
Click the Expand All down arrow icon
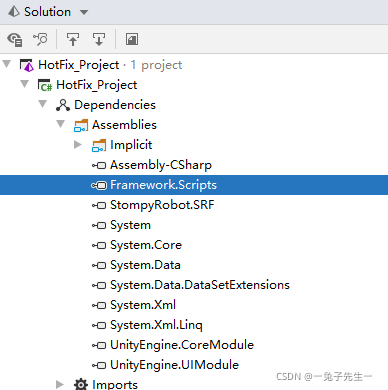click(99, 39)
